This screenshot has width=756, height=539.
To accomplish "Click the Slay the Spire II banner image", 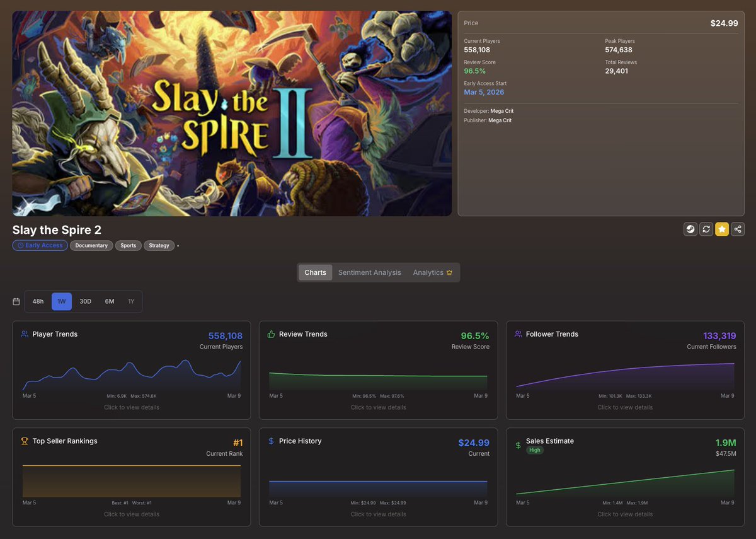I will coord(232,113).
